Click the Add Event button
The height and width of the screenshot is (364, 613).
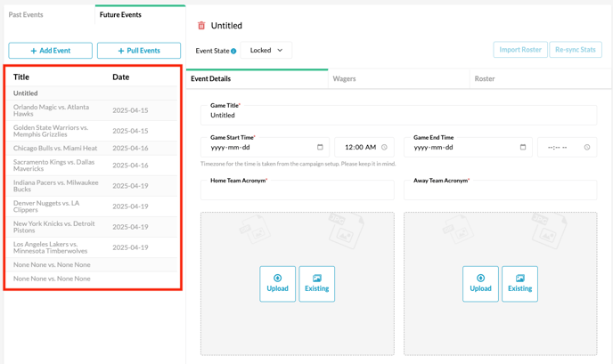coord(51,51)
